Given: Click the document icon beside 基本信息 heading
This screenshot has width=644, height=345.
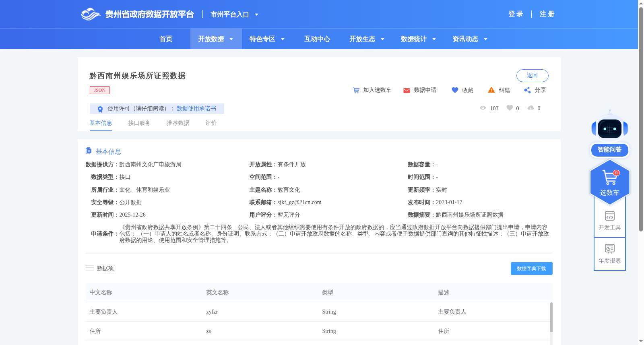Looking at the screenshot, I should tap(89, 151).
